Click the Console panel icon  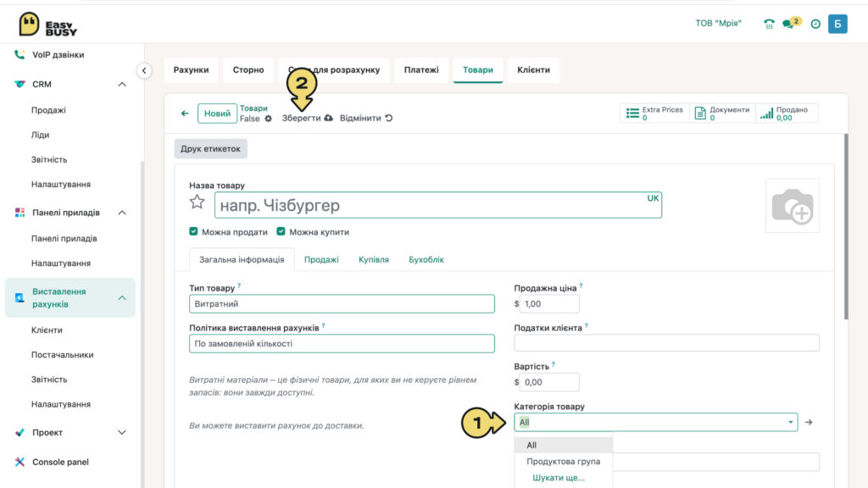click(x=19, y=462)
